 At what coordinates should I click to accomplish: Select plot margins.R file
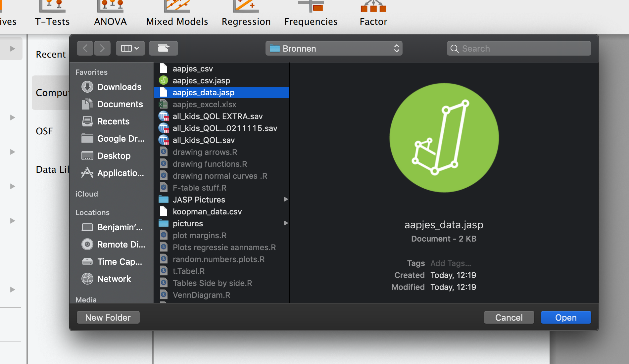222,235
